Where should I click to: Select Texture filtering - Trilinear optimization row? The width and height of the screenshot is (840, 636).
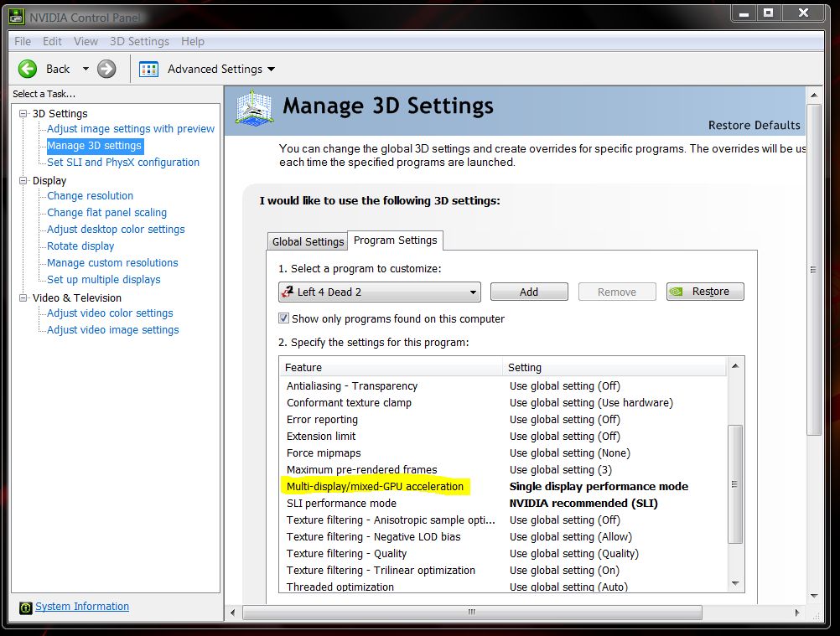503,570
